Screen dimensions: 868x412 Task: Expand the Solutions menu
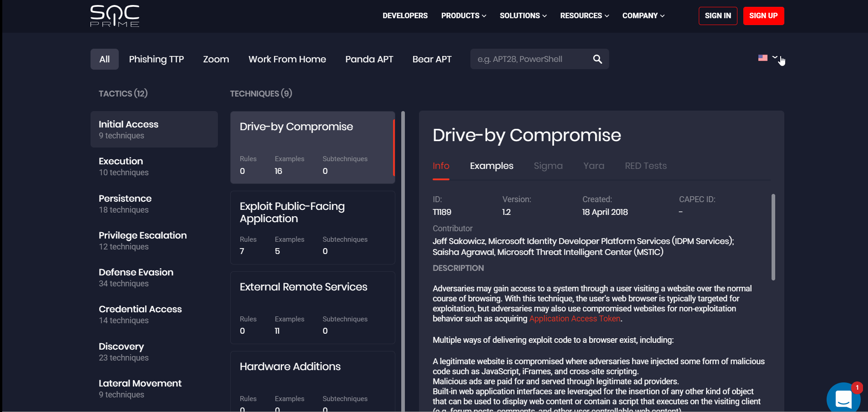click(x=523, y=16)
